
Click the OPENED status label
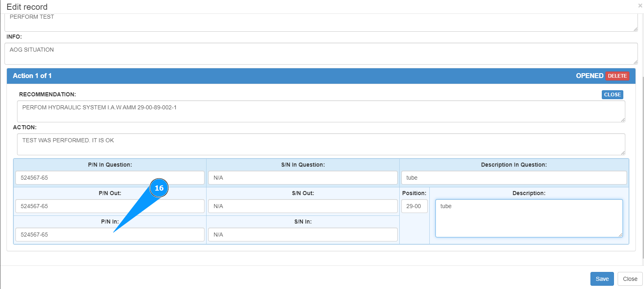(x=589, y=76)
